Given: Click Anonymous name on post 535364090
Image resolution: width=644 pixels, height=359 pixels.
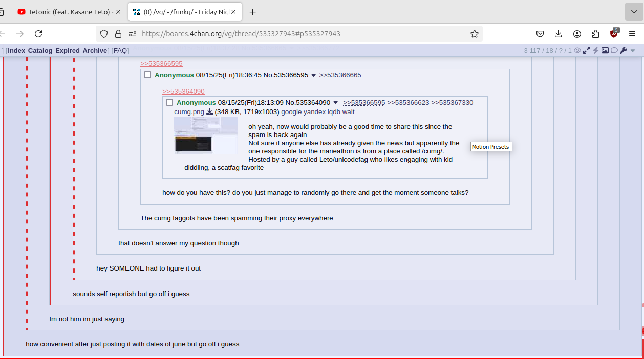Looking at the screenshot, I should coord(196,102).
